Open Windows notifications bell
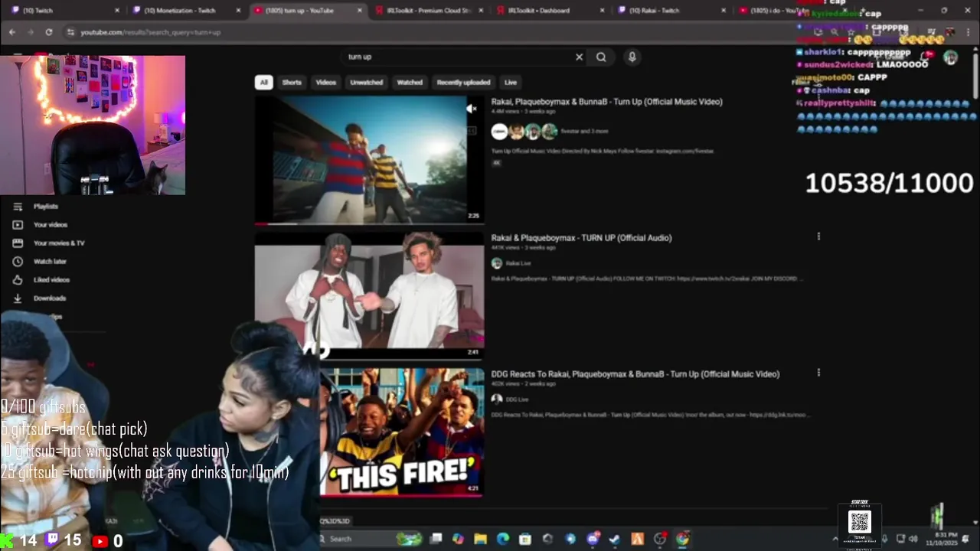This screenshot has height=551, width=980. (x=965, y=539)
